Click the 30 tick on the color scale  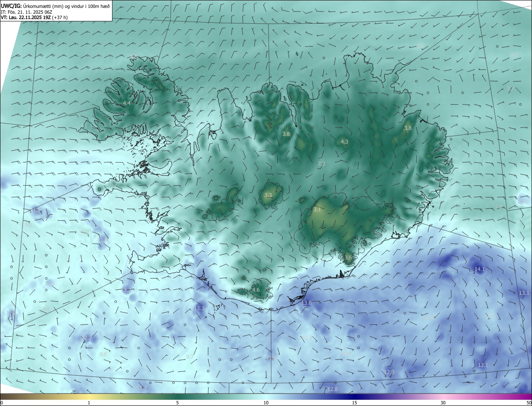coord(443,403)
